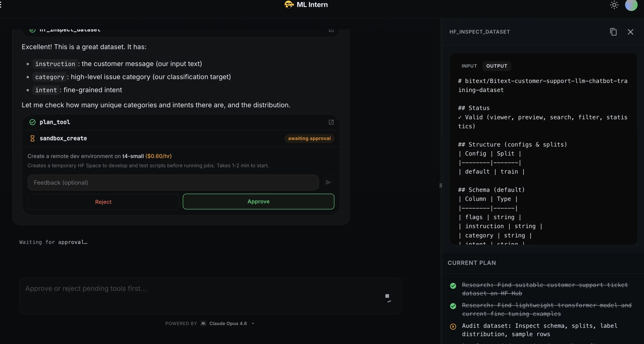This screenshot has height=344, width=644.
Task: Open plan_tool details with its external icon
Action: 331,122
